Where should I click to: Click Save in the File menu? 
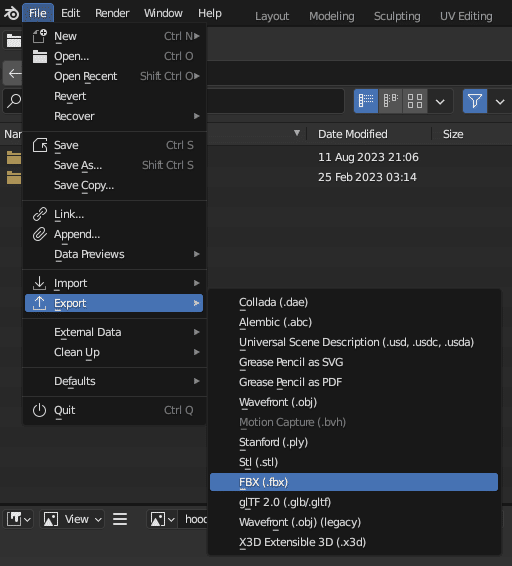[x=114, y=145]
